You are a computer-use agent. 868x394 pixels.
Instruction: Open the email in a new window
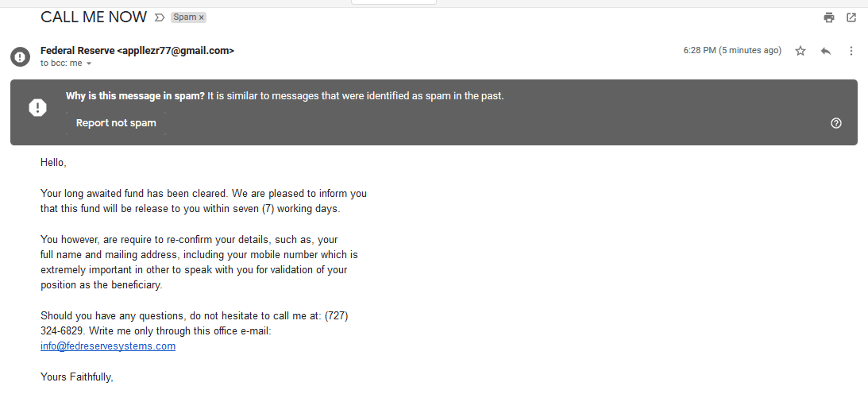[x=851, y=17]
